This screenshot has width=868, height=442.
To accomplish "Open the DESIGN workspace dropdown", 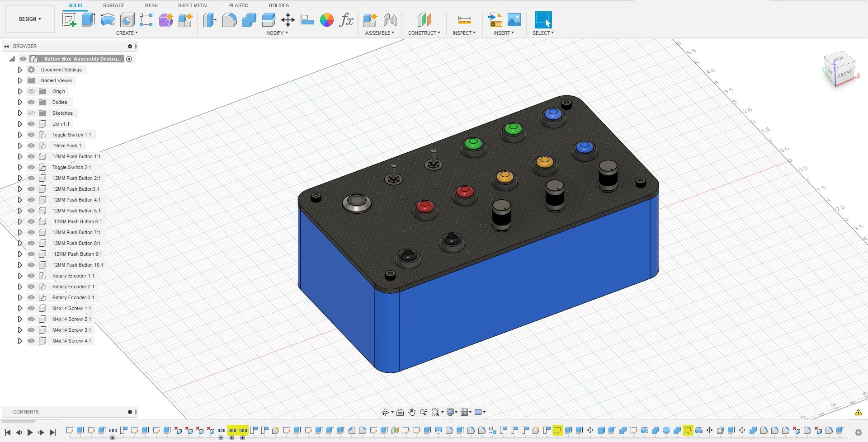I will point(29,19).
